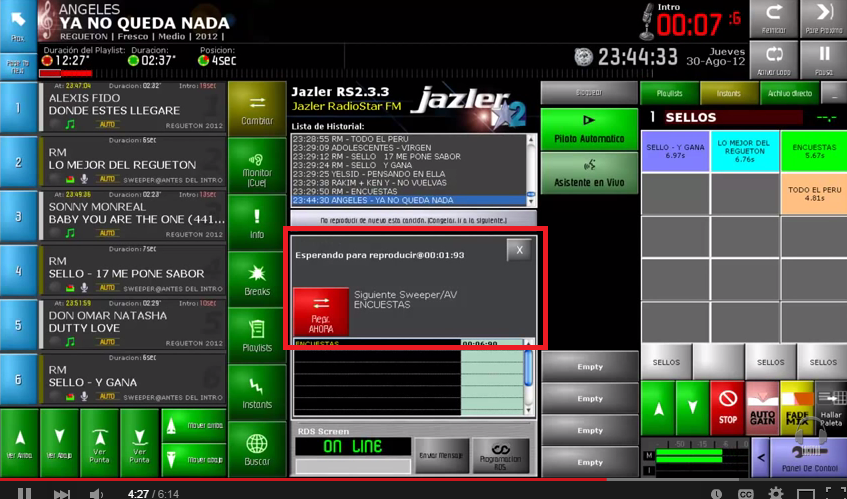Image resolution: width=847 pixels, height=499 pixels.
Task: Click the sweeper list scrollbar
Action: [529, 376]
